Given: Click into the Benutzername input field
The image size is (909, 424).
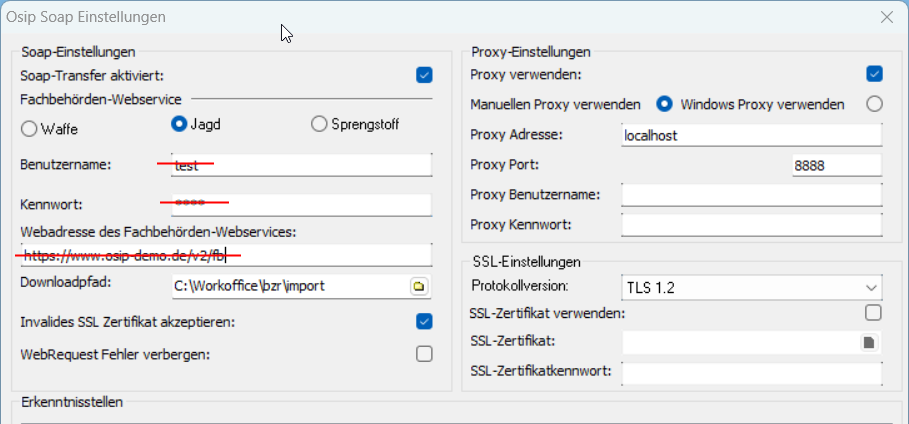Looking at the screenshot, I should pyautogui.click(x=300, y=165).
